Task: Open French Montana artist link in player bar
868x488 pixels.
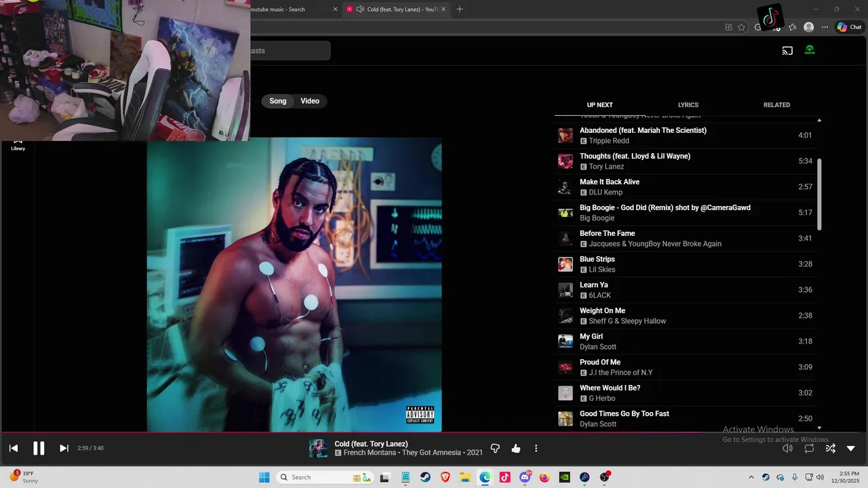Action: tap(370, 453)
